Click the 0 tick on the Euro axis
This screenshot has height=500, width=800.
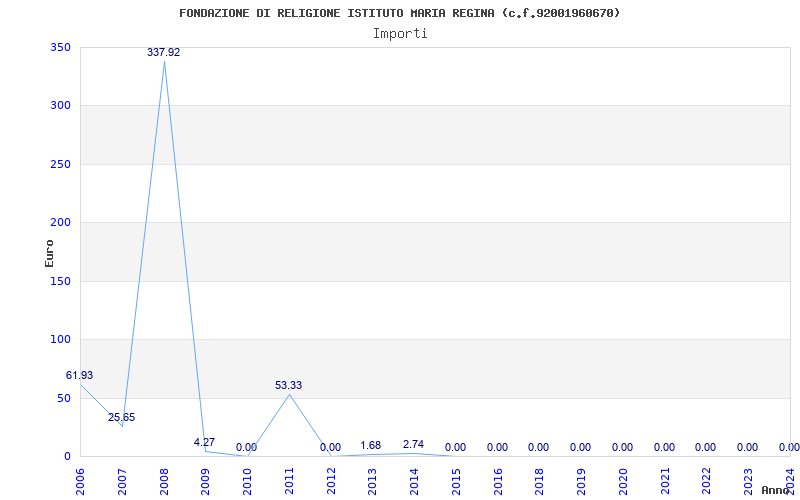point(67,456)
